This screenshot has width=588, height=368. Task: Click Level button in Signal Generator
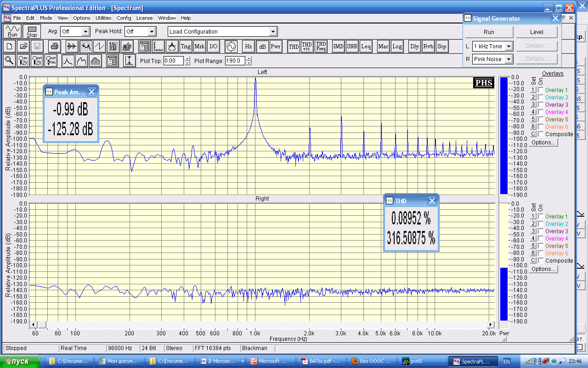coord(537,32)
